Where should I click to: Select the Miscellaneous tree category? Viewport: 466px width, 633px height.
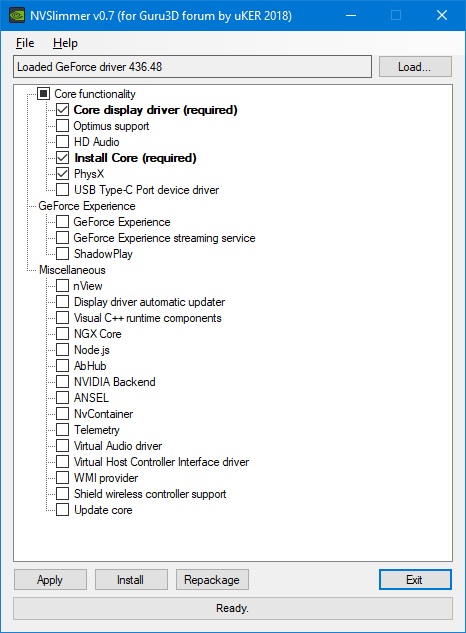(x=72, y=270)
